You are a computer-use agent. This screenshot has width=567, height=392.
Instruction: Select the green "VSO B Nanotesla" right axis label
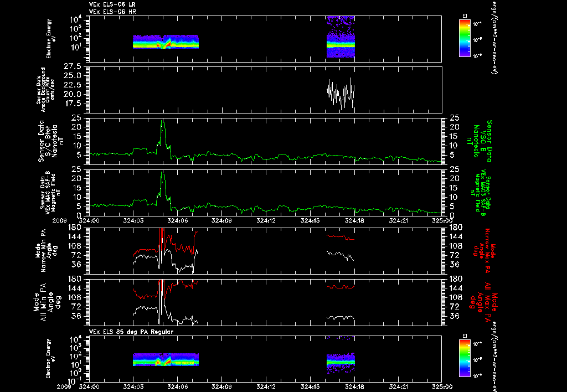click(480, 141)
